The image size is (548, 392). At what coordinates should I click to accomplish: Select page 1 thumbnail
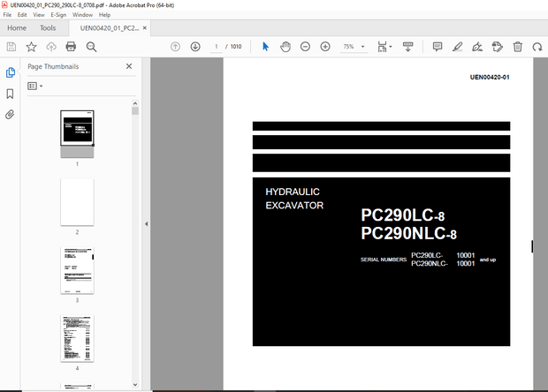[77, 134]
